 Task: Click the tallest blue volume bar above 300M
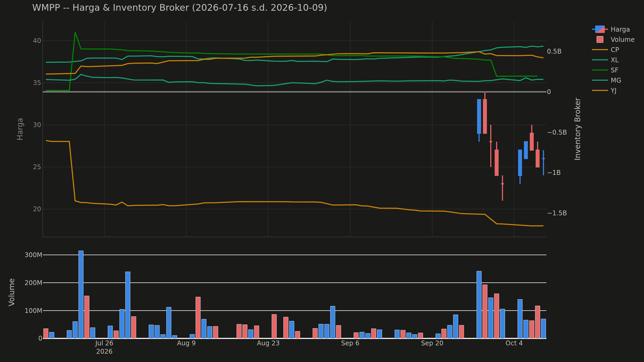pyautogui.click(x=81, y=294)
